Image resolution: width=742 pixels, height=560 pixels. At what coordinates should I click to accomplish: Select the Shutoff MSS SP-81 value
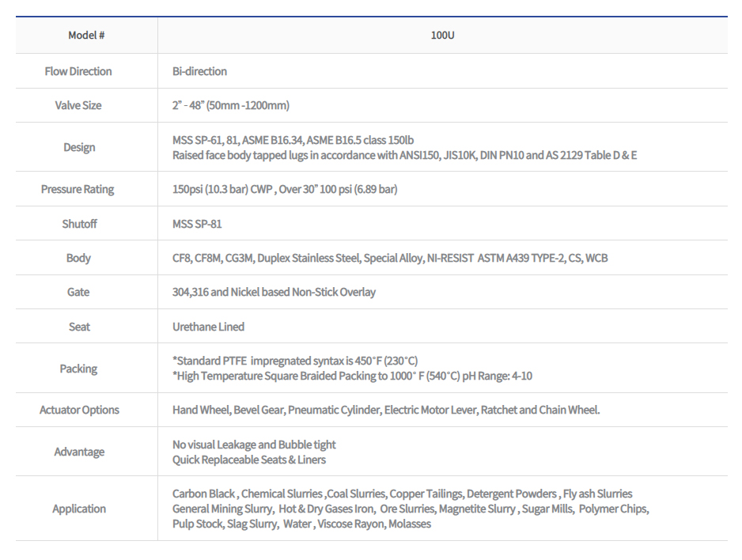[197, 223]
